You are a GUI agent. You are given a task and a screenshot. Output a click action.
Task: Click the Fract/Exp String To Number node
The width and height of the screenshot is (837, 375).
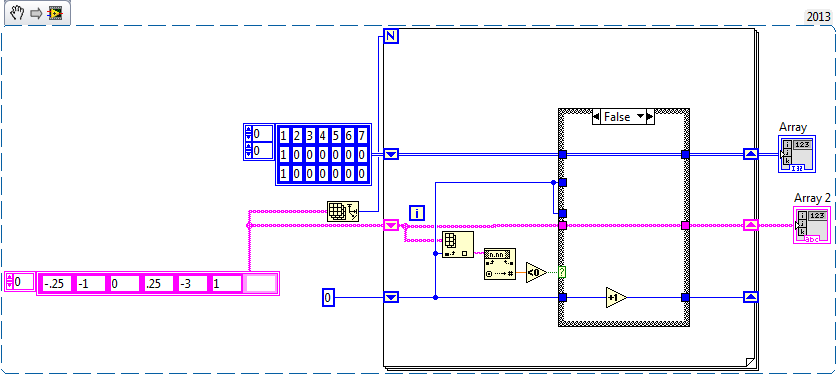tap(500, 264)
